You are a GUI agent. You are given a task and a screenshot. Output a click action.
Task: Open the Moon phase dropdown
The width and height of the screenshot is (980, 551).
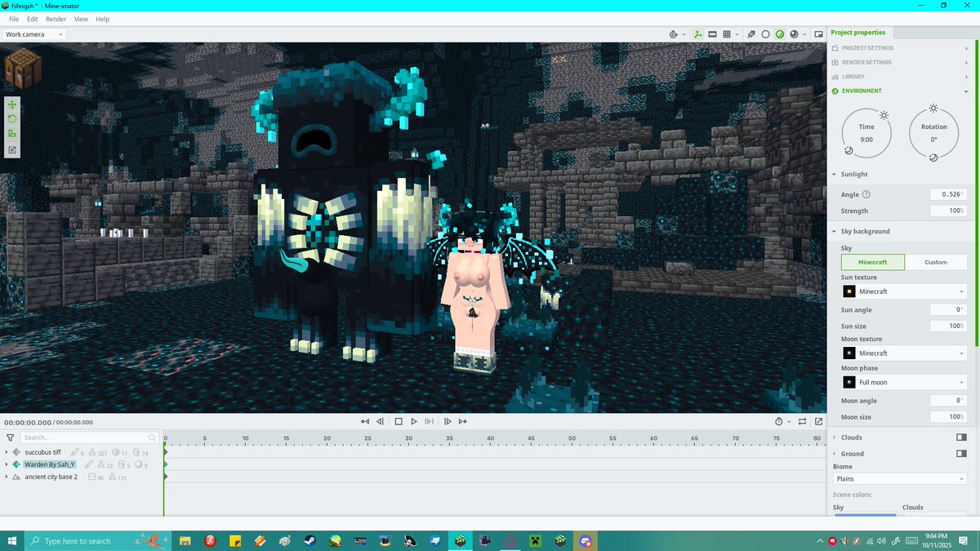[x=904, y=382]
